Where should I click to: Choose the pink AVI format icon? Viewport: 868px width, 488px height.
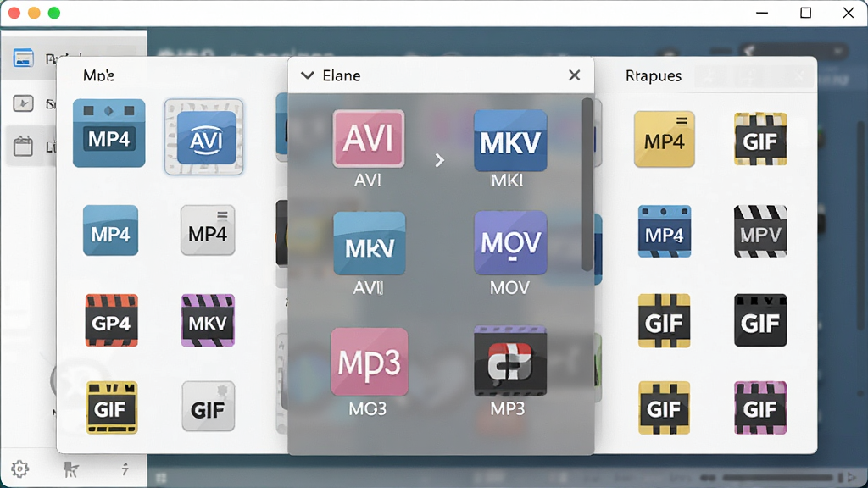coord(368,138)
